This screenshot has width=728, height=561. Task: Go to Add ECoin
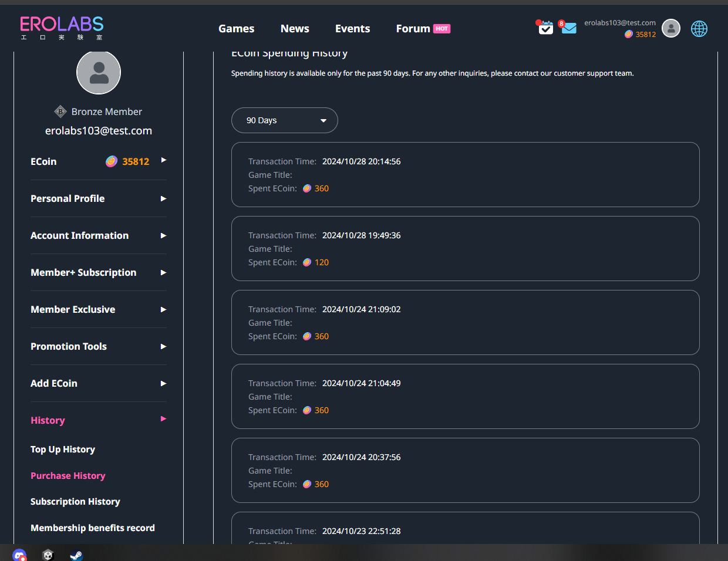54,383
